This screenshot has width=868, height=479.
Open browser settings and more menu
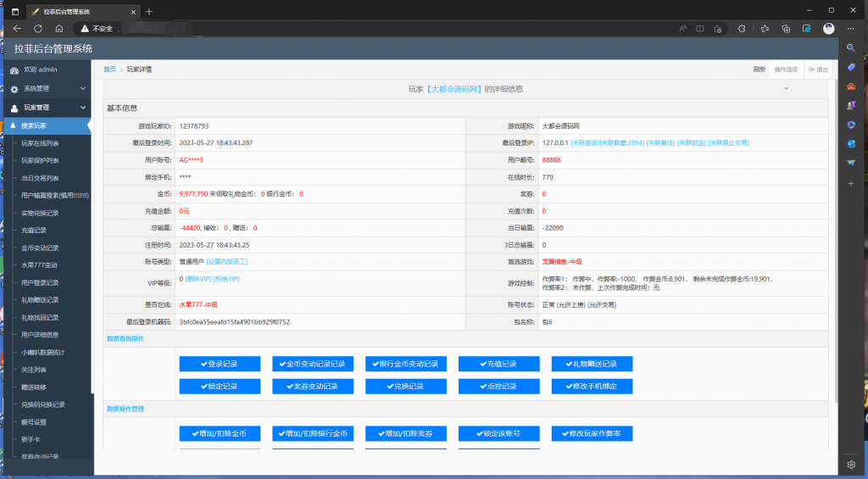(851, 28)
